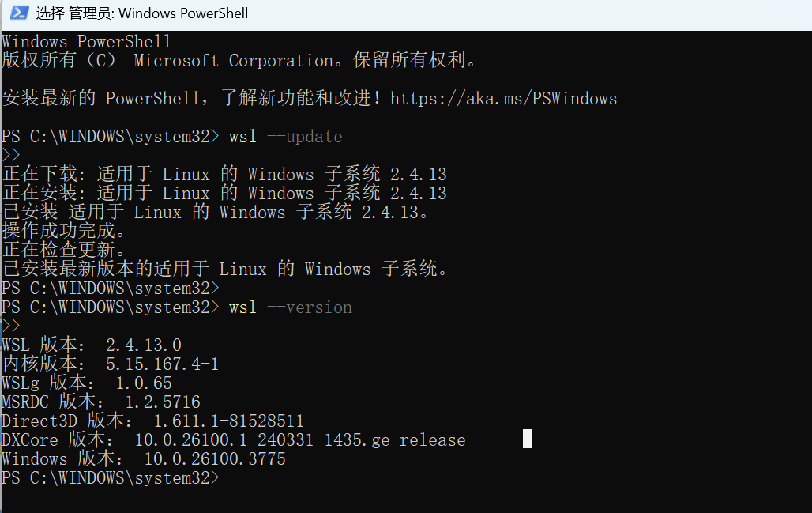Click the Windows 版本 10.0.26100.3775 line
812x513 pixels.
point(144,458)
